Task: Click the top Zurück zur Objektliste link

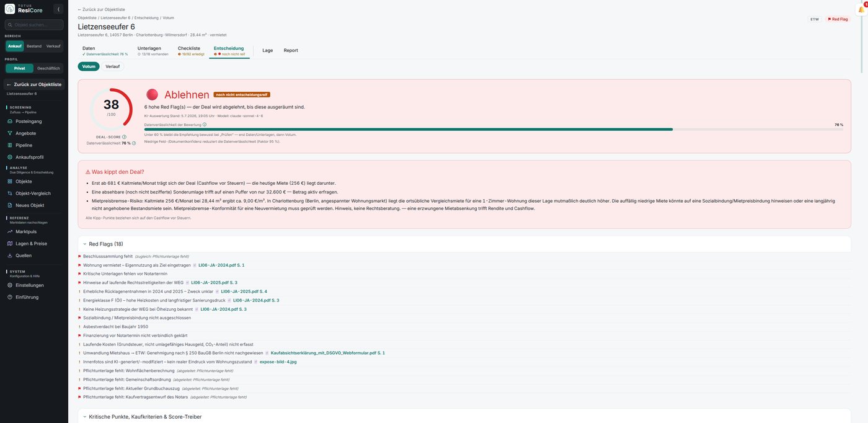Action: point(101,9)
